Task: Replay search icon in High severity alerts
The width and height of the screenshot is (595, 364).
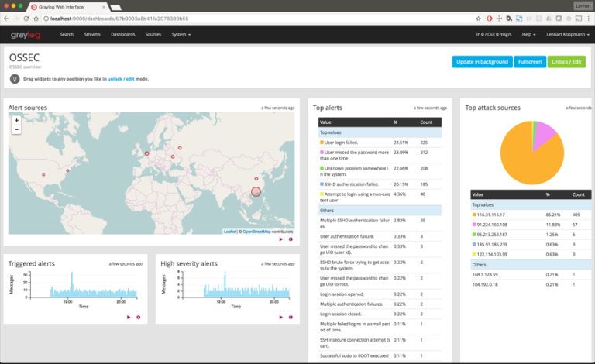Action: (x=280, y=317)
